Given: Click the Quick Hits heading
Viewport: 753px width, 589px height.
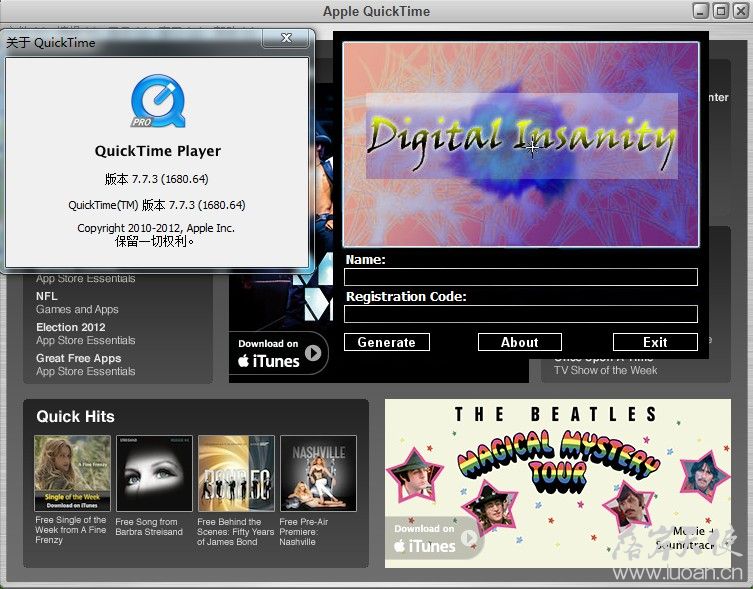Looking at the screenshot, I should point(75,417).
